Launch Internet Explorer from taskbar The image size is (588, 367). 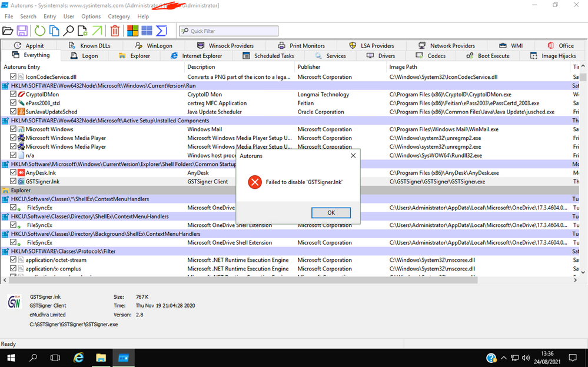(x=78, y=358)
